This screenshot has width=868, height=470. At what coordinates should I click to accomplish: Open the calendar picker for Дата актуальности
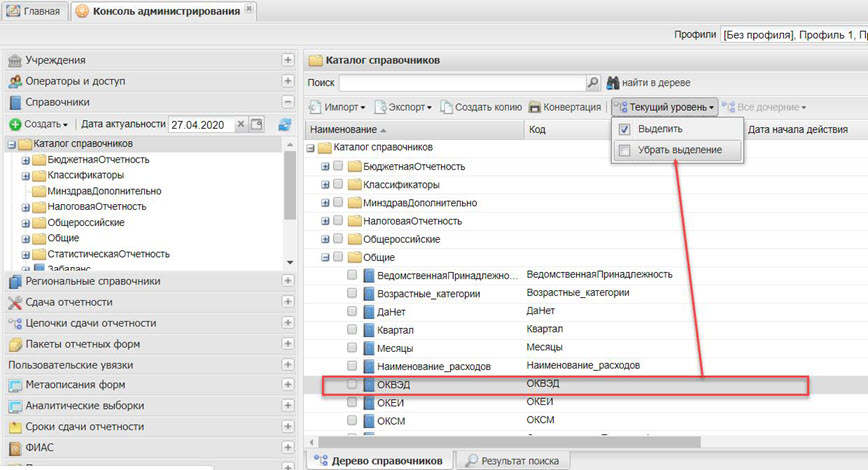(256, 124)
